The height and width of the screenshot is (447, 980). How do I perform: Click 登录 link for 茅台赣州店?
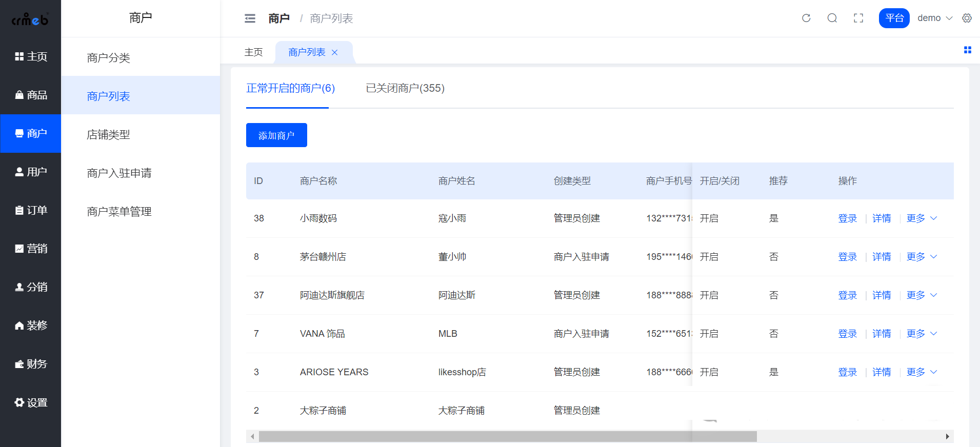tap(847, 257)
